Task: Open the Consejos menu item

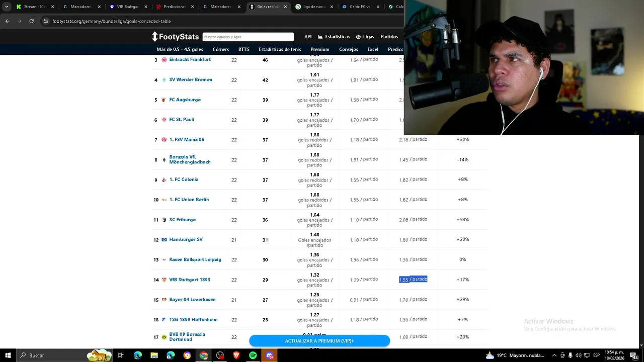Action: 348,49
